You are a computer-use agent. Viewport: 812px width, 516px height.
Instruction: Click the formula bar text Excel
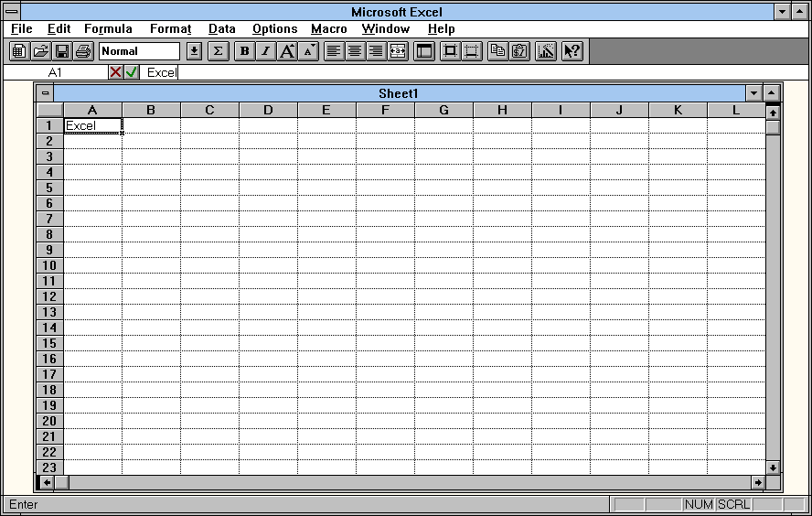click(162, 72)
